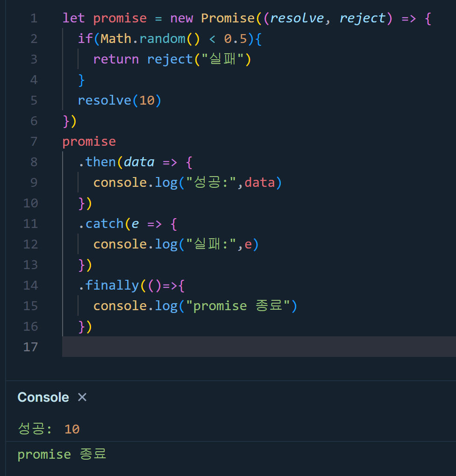
Task: Click 'Promise' constructor on line 1
Action: pos(228,18)
